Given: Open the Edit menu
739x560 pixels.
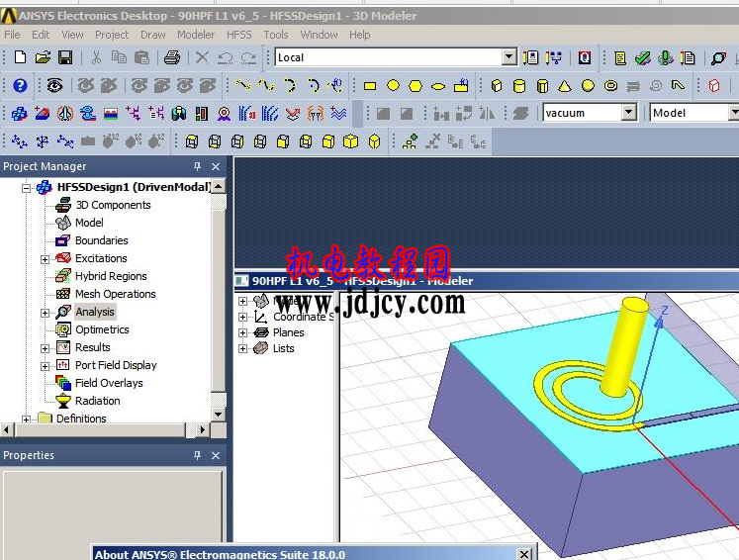Looking at the screenshot, I should 41,35.
